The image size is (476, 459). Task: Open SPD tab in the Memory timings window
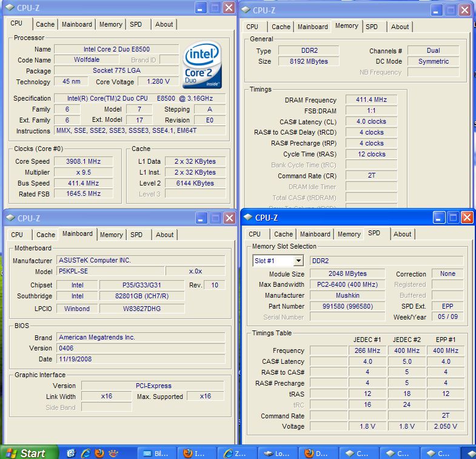(372, 27)
